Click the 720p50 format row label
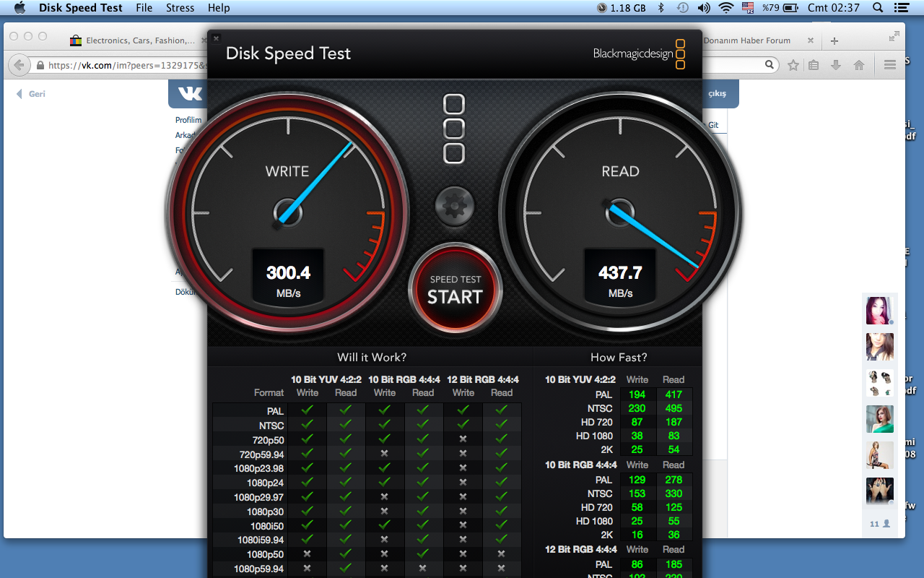Viewport: 924px width, 578px height. pos(267,440)
